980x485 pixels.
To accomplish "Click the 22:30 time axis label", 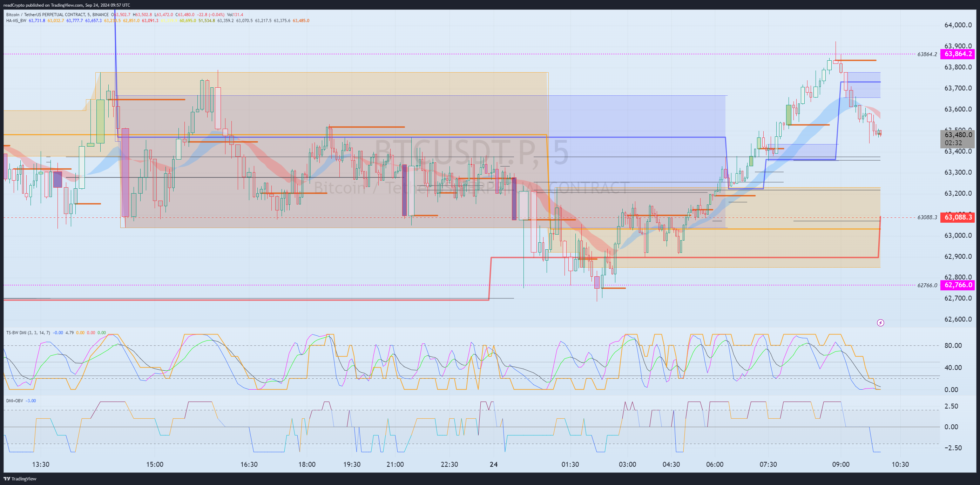I will (449, 464).
